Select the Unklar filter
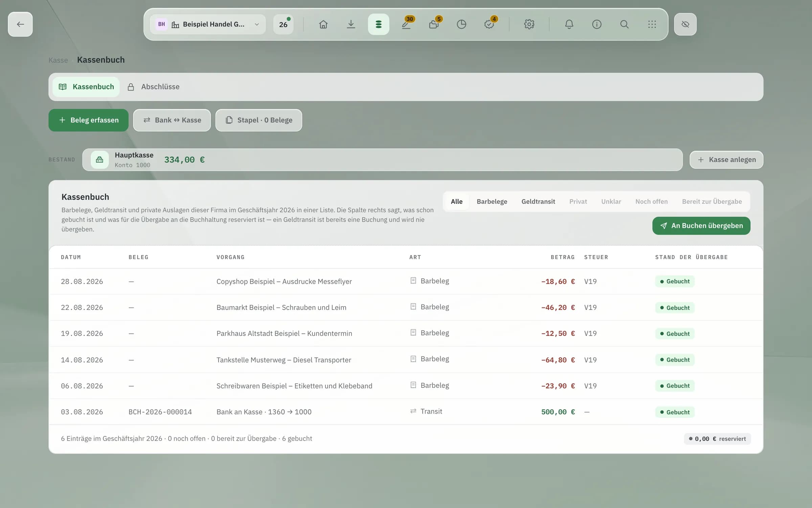812x508 pixels. click(611, 202)
